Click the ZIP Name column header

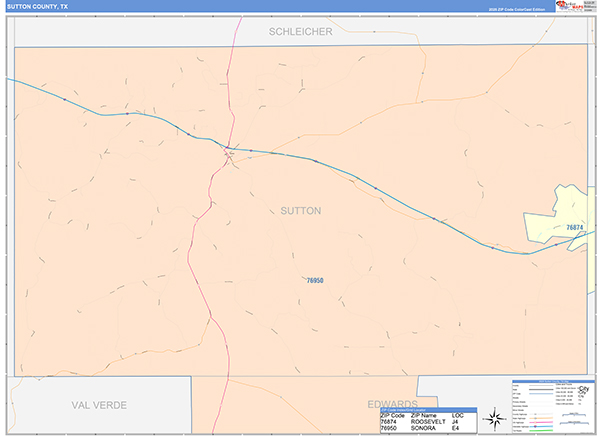coord(426,415)
